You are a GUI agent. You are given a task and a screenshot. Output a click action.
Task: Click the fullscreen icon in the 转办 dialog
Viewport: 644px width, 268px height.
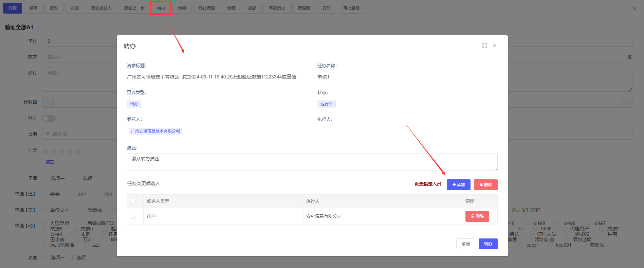click(x=484, y=46)
